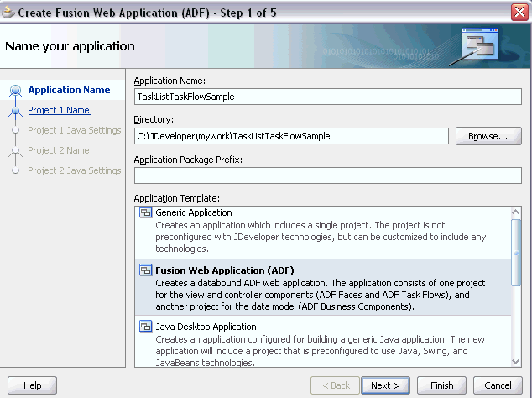532x398 pixels.
Task: Click the wizard coffee-cup icon in the title bar
Action: point(8,12)
